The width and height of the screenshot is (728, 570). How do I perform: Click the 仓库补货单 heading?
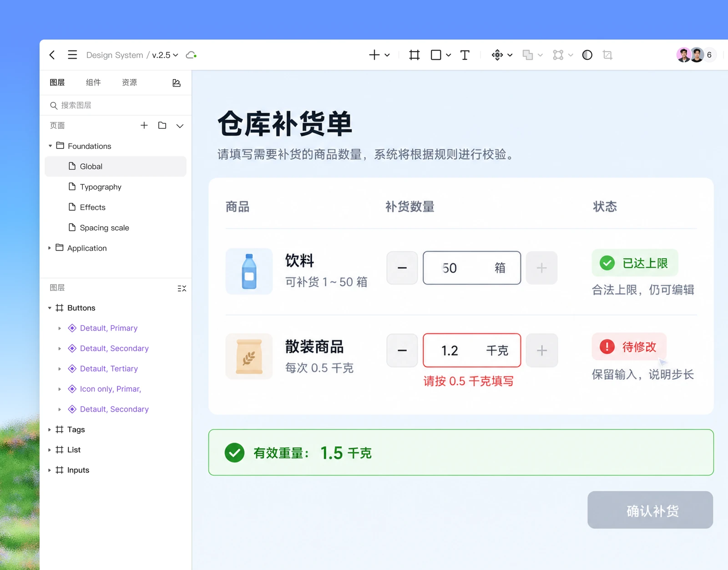[x=285, y=124]
